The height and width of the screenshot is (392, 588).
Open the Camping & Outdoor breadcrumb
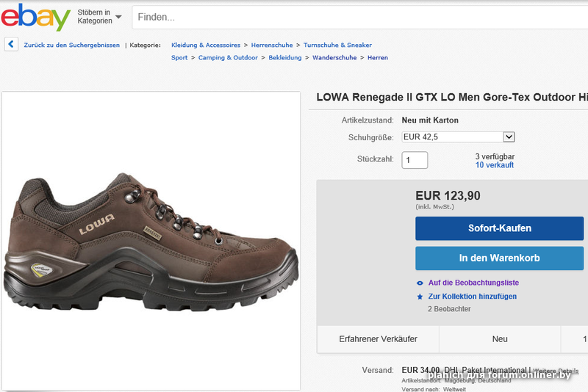[x=228, y=58]
